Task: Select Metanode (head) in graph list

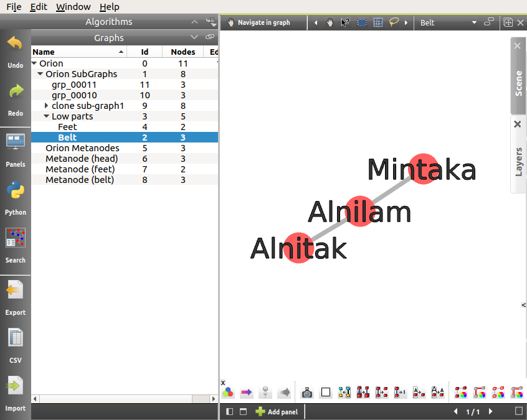Action: click(x=82, y=159)
